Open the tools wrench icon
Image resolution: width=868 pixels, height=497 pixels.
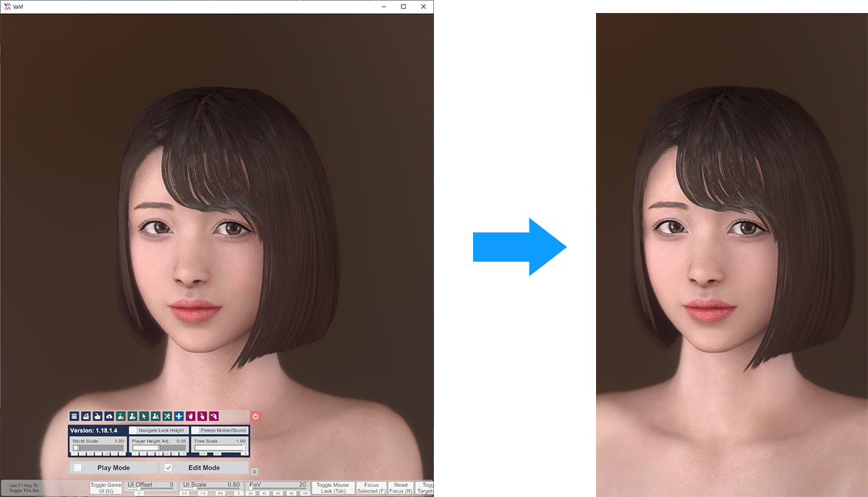(167, 416)
